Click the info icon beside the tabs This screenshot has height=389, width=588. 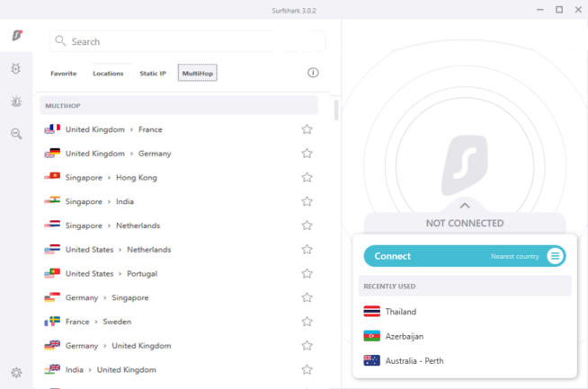tap(313, 73)
